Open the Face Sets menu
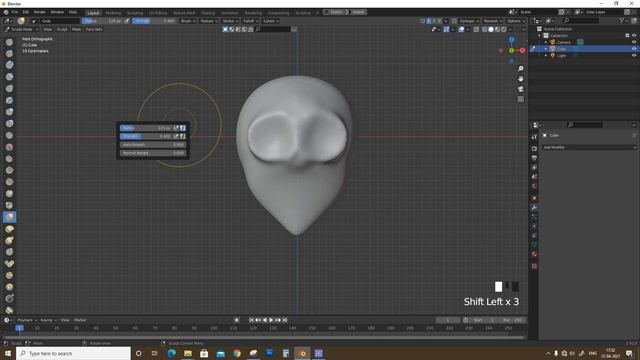The width and height of the screenshot is (640, 360). tap(94, 29)
